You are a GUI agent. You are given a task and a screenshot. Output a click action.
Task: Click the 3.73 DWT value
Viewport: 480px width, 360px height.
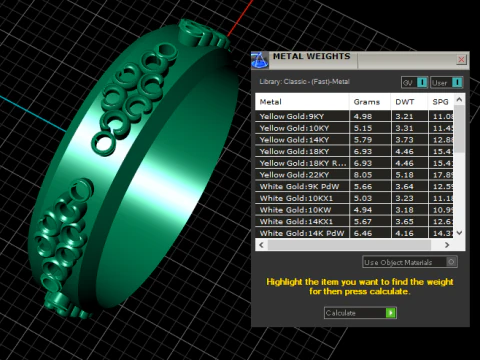point(404,140)
